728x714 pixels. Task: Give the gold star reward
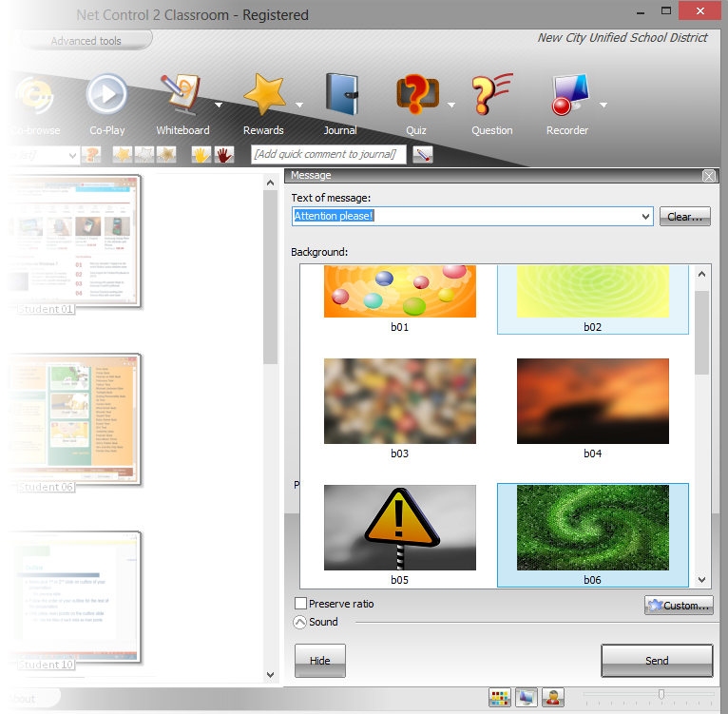122,154
